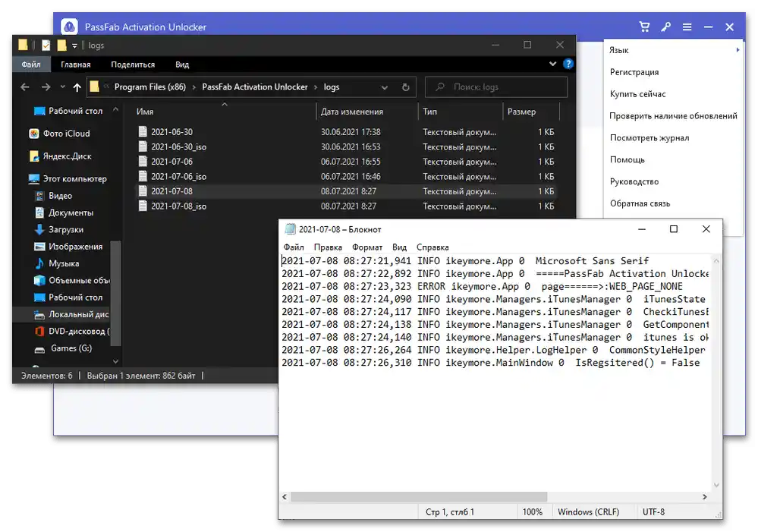Expand the Язык submenu arrow

738,50
